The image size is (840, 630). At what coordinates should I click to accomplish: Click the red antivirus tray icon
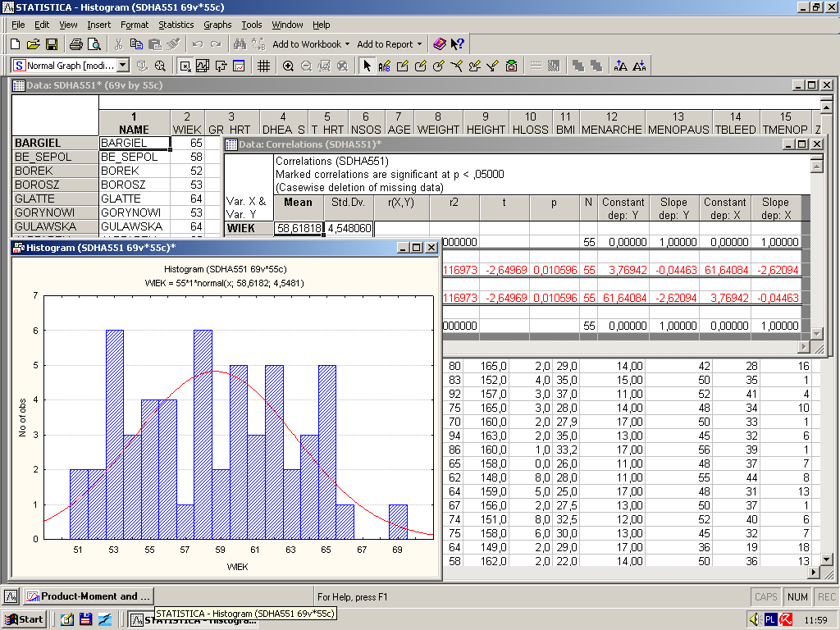click(786, 620)
